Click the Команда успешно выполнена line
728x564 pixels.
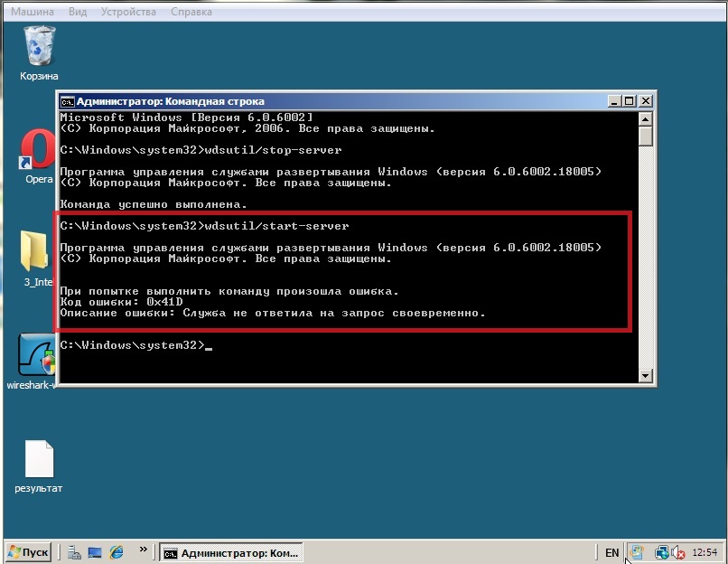point(154,204)
